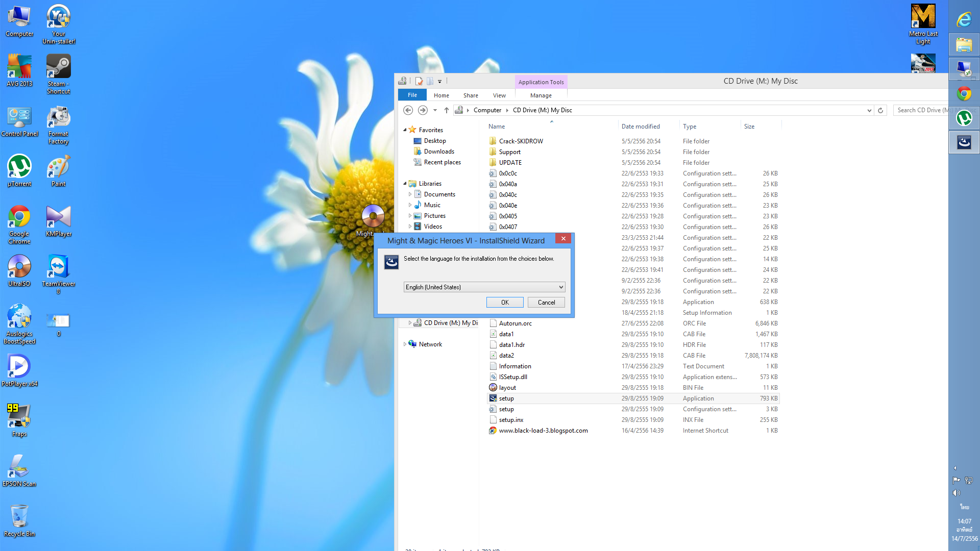Click the Up folder arrow in Explorer
The image size is (980, 551).
point(446,110)
